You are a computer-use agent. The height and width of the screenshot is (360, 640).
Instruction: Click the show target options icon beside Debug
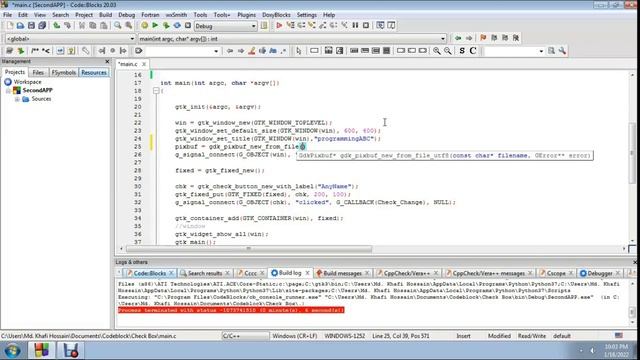click(x=264, y=26)
